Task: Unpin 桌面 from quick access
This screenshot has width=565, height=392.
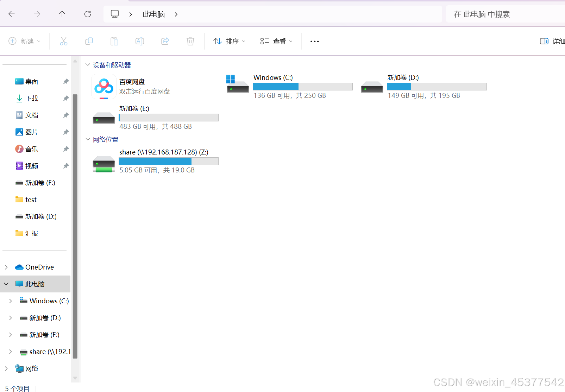Action: point(65,81)
